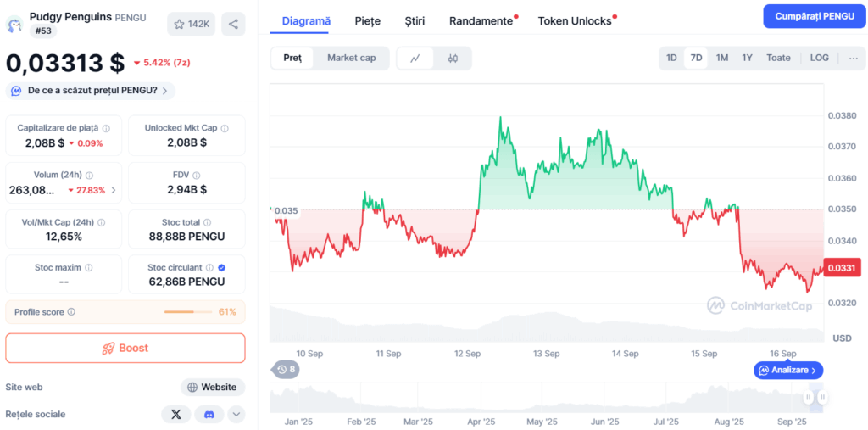Click the Analizare button
The height and width of the screenshot is (430, 868).
tap(788, 370)
